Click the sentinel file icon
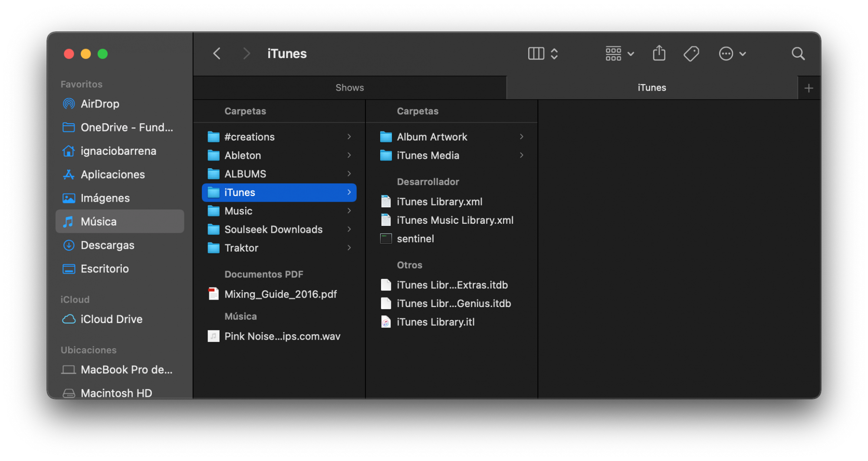The image size is (868, 461). pyautogui.click(x=386, y=239)
